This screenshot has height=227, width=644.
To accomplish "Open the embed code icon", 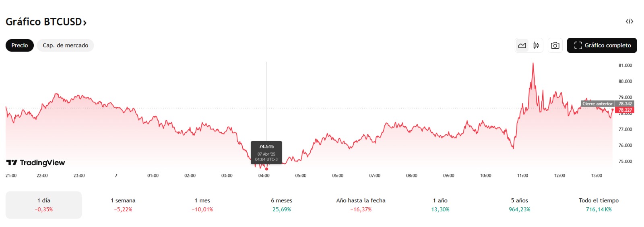I will coord(630,21).
